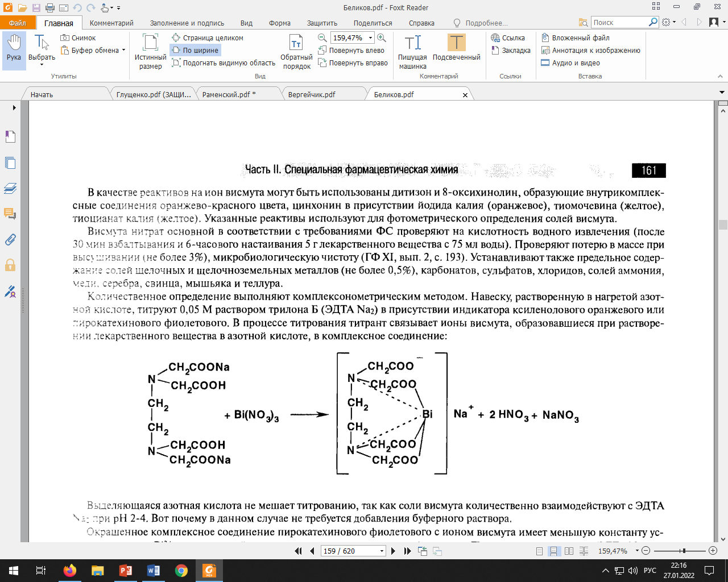Rotate page with Повернуть влево
The image size is (728, 582).
(x=351, y=51)
